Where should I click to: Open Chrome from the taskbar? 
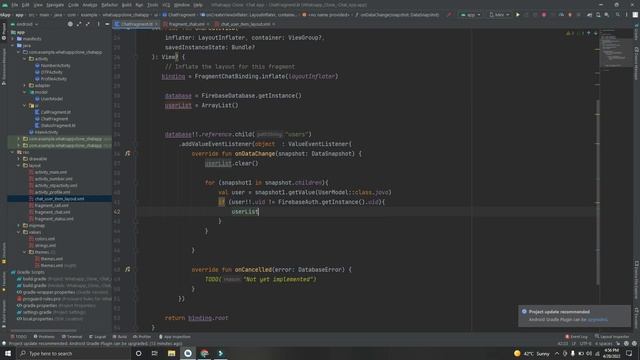click(x=204, y=353)
